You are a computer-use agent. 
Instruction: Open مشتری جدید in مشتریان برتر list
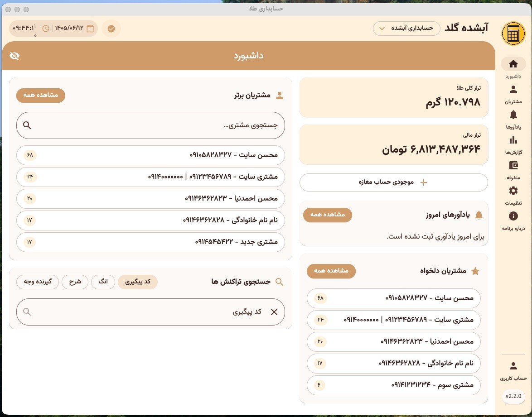point(150,242)
